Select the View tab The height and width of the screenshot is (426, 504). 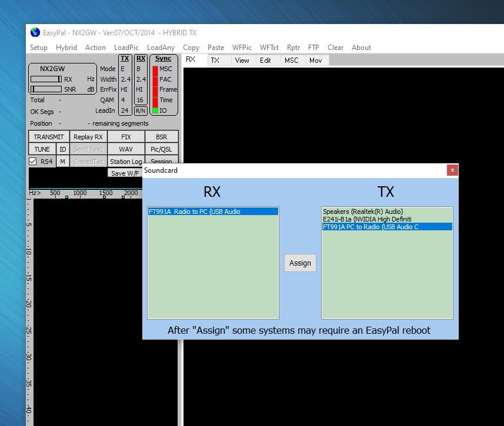[x=242, y=60]
